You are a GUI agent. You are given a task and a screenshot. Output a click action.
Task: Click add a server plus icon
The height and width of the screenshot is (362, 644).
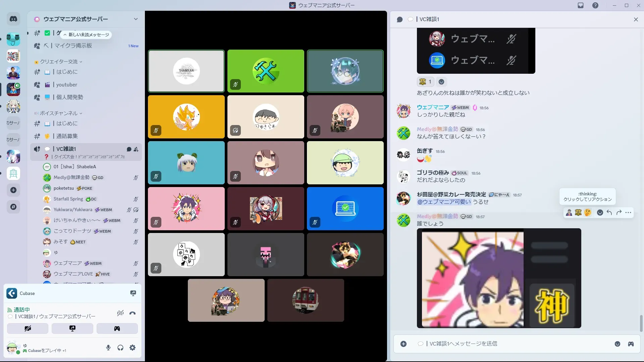(13, 190)
